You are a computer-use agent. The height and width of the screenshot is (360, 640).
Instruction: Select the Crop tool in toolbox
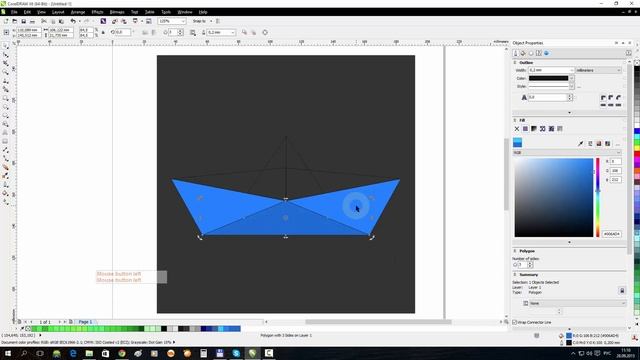[6, 63]
